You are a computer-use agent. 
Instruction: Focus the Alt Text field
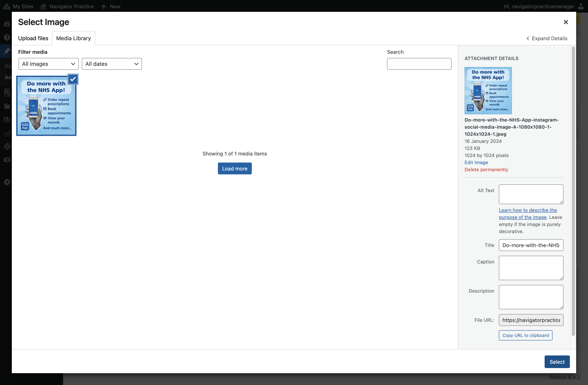pyautogui.click(x=531, y=194)
